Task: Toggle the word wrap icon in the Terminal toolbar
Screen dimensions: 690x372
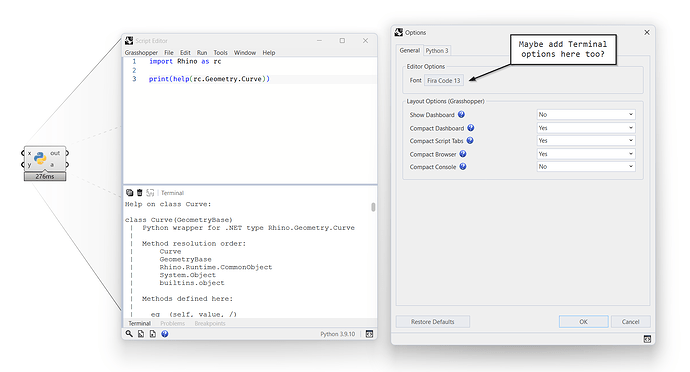Action: coord(150,192)
